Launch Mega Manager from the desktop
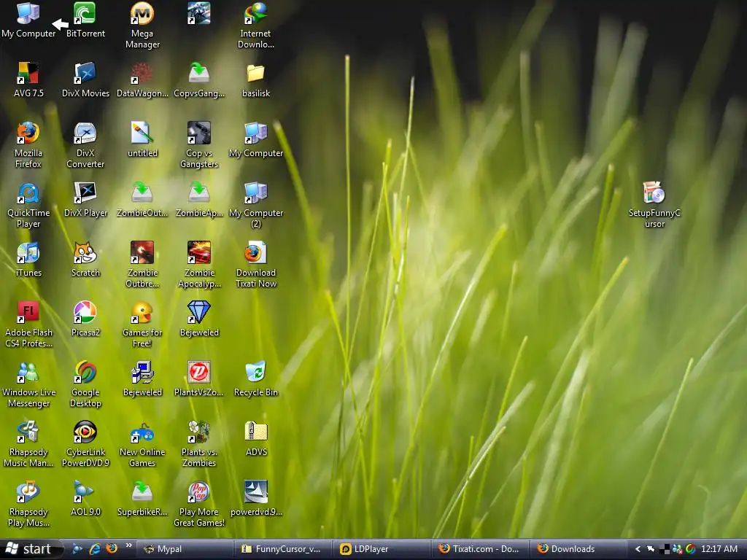 coord(142,25)
